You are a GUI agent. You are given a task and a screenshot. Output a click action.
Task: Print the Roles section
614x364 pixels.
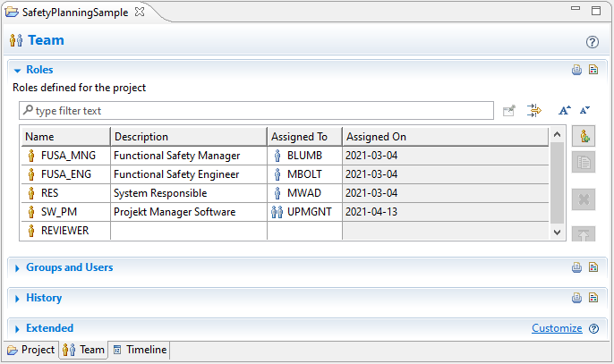tap(577, 70)
